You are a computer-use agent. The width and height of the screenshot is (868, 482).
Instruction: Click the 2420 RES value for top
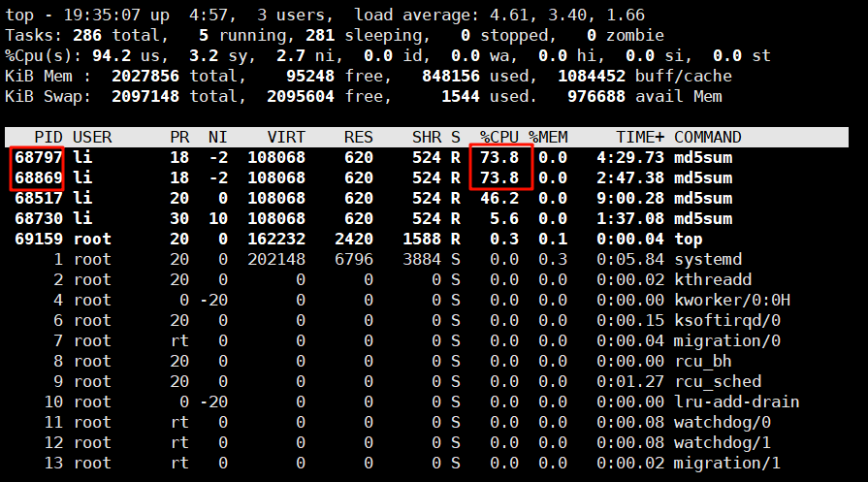coord(354,240)
